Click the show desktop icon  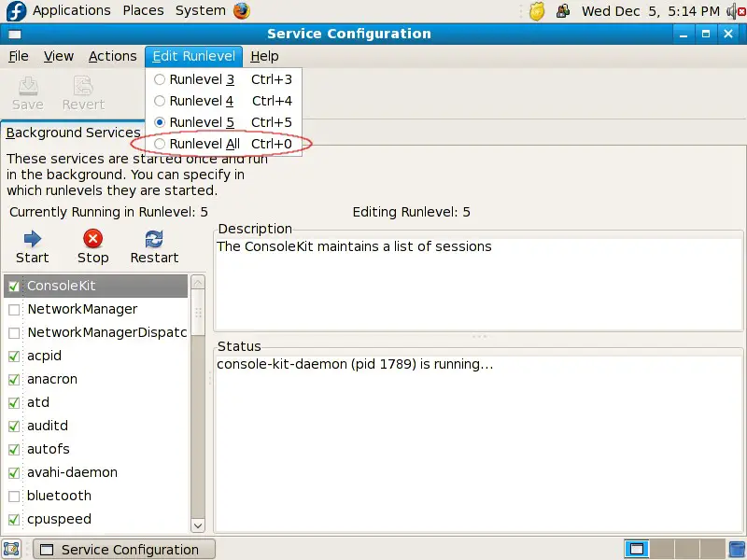pyautogui.click(x=11, y=549)
